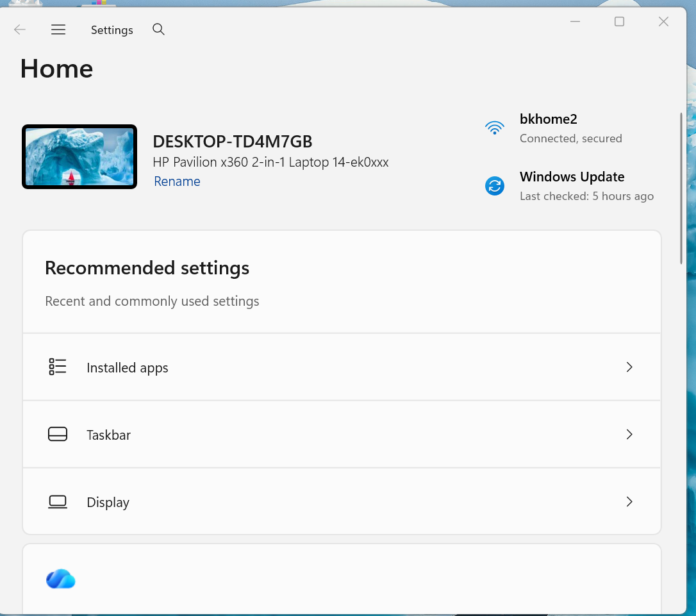The image size is (696, 616).
Task: Minimize the Settings window
Action: pyautogui.click(x=575, y=21)
